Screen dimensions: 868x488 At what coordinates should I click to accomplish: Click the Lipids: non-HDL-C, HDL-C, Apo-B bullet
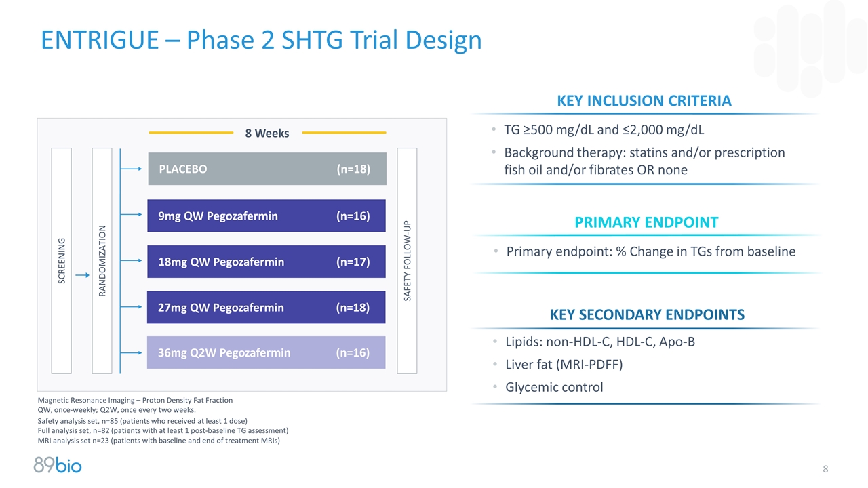point(600,342)
